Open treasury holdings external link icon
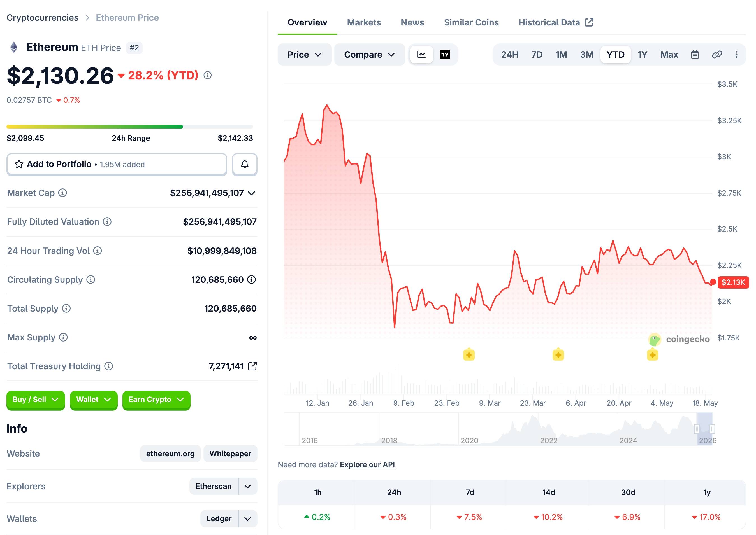 pos(252,366)
